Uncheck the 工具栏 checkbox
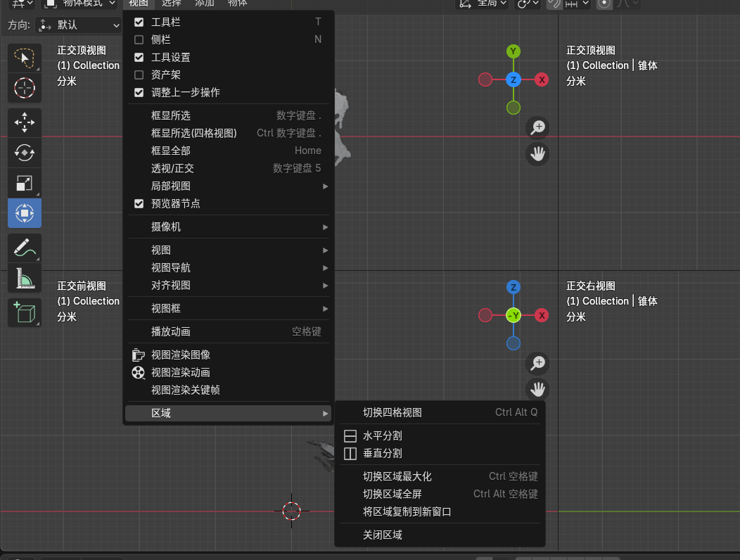The height and width of the screenshot is (560, 740). click(x=139, y=23)
